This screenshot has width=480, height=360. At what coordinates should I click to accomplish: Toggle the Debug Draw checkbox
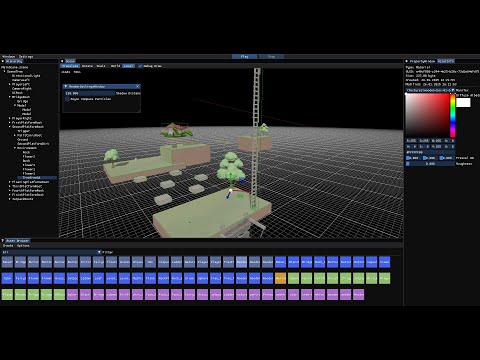click(x=140, y=66)
